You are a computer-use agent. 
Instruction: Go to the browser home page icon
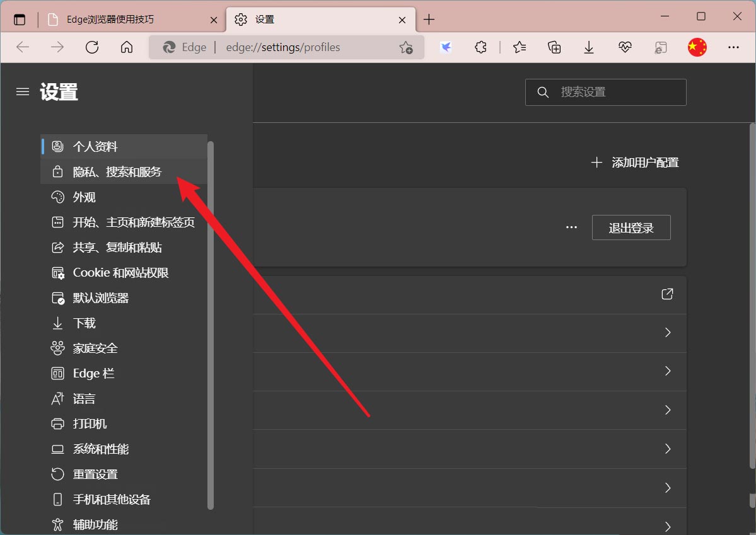pos(126,47)
